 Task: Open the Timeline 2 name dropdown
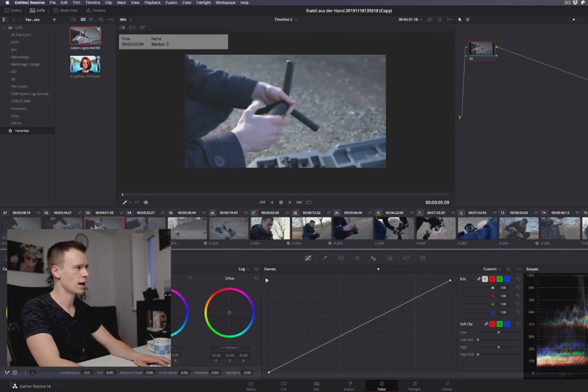click(x=286, y=20)
